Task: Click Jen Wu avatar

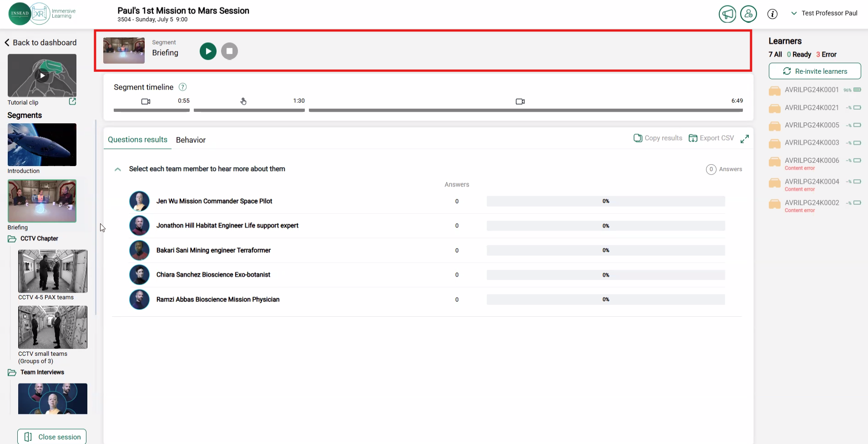Action: 139,201
